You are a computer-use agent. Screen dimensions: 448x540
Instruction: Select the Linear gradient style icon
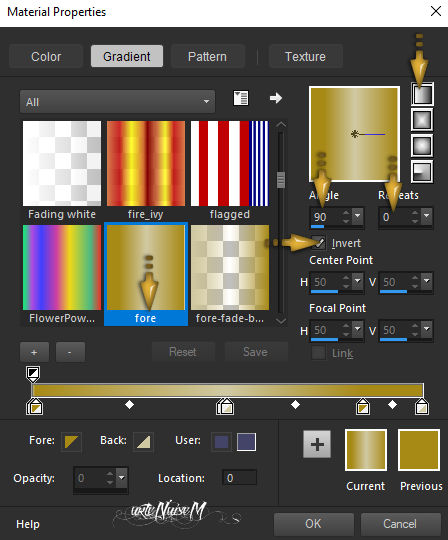click(422, 94)
